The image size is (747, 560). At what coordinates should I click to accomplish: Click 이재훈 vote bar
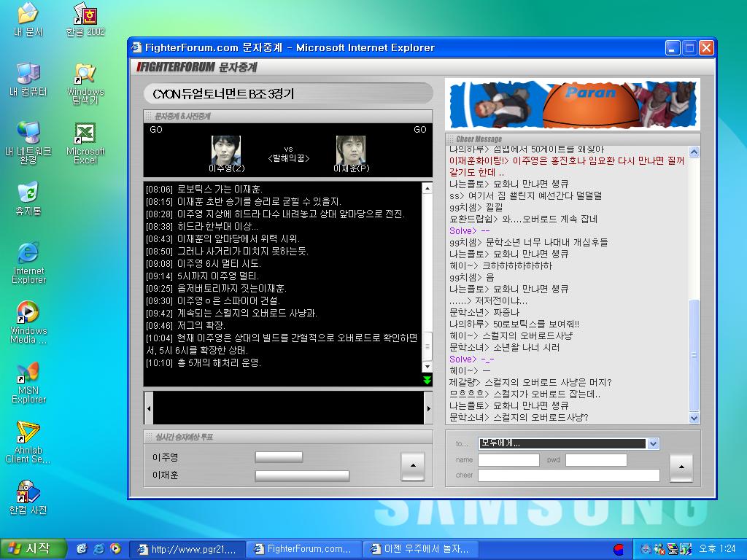(x=302, y=475)
